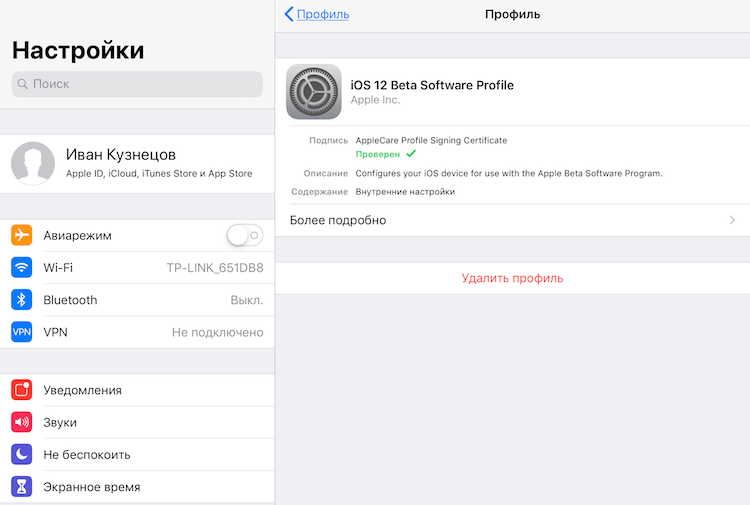Click iOS 12 Beta Software Profile title
Viewport: 750px width, 505px height.
click(432, 85)
